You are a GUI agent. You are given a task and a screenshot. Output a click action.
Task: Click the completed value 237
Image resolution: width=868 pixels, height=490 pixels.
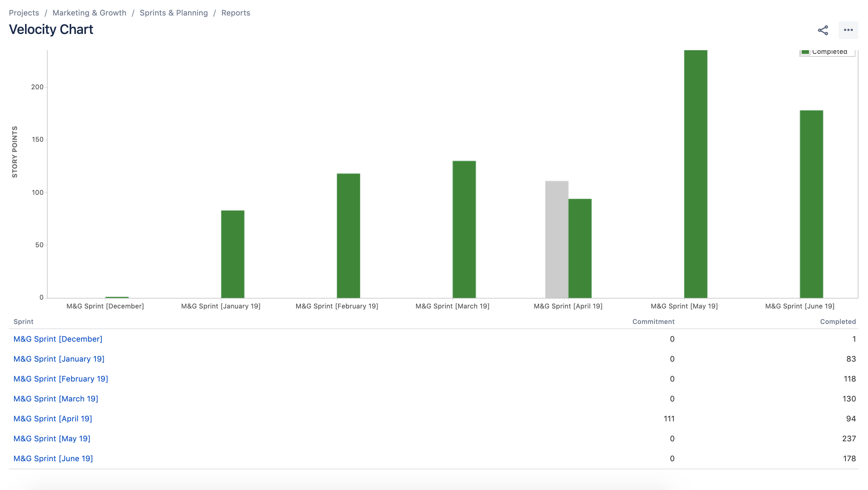pos(849,439)
